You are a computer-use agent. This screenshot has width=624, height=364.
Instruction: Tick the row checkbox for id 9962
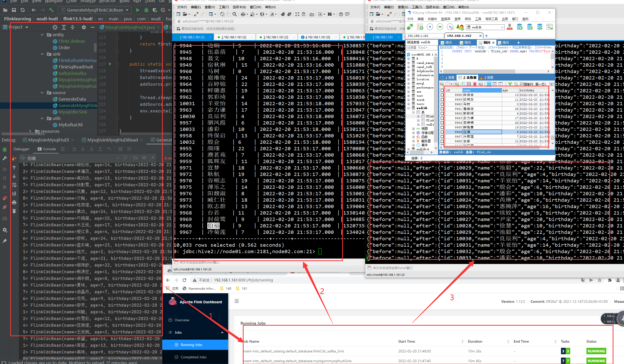[x=442, y=113]
